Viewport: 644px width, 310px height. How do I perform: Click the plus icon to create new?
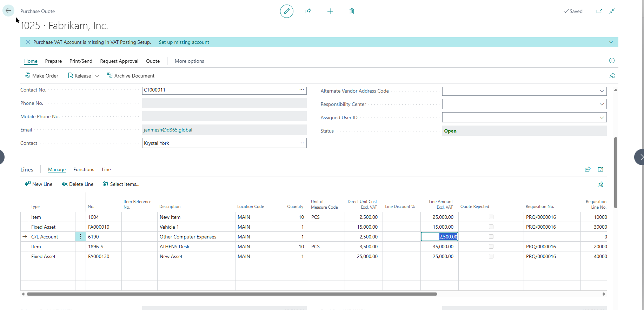[x=330, y=11]
